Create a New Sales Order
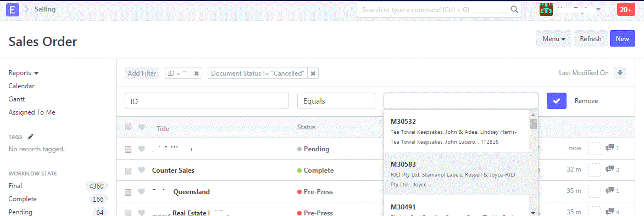This screenshot has width=644, height=216. [x=622, y=39]
